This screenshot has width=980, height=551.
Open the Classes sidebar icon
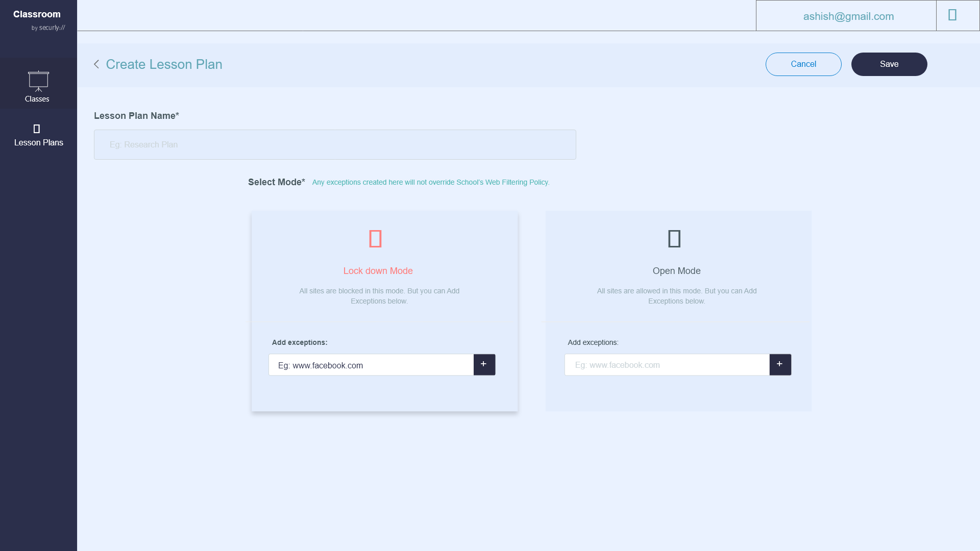click(38, 82)
